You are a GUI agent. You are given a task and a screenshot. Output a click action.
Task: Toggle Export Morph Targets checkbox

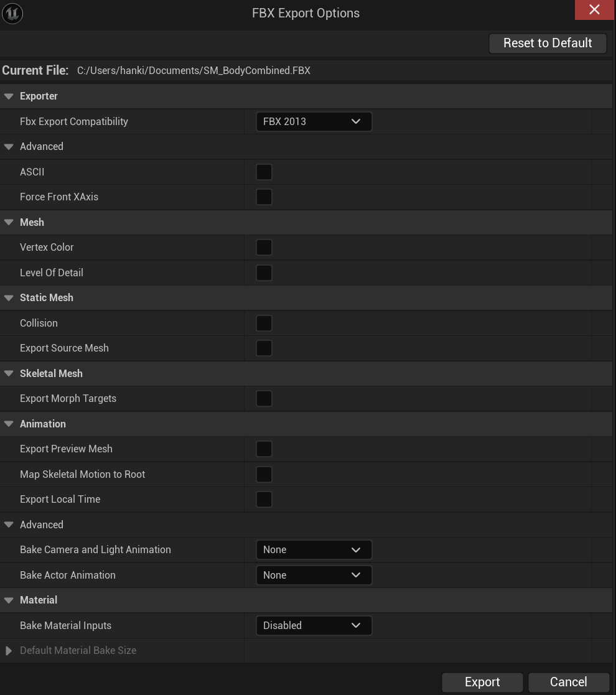pos(264,399)
